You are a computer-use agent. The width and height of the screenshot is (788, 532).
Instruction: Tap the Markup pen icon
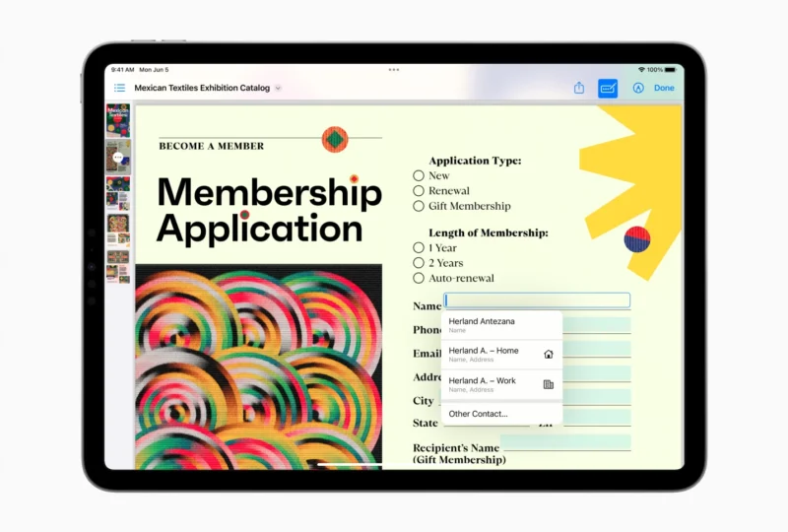(x=638, y=88)
